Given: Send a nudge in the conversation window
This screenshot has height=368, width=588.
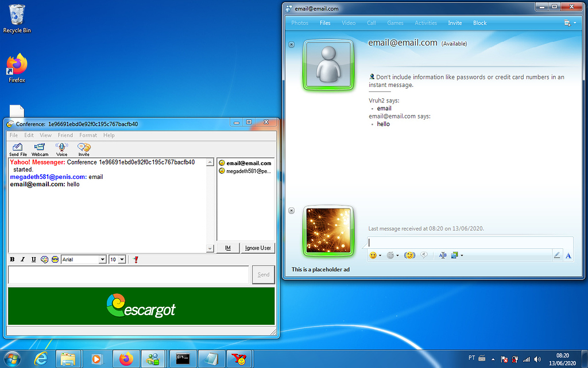Looking at the screenshot, I should pos(409,255).
